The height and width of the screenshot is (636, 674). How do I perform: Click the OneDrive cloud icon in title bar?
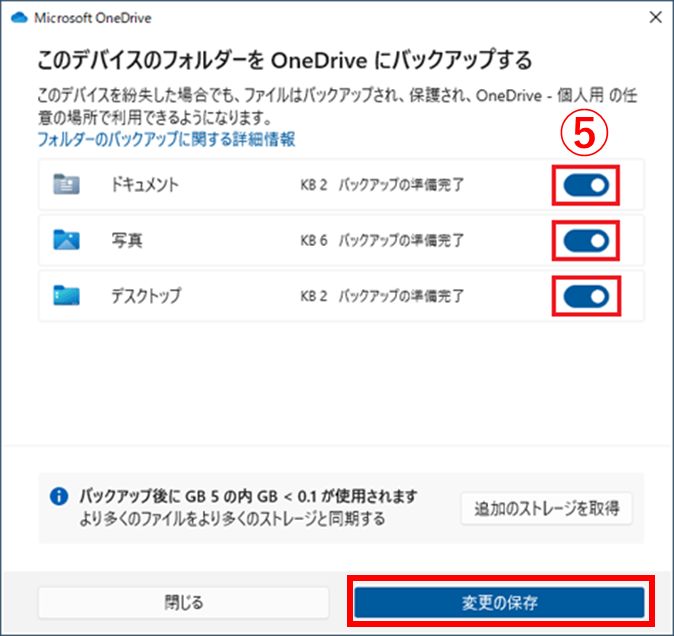[x=19, y=18]
